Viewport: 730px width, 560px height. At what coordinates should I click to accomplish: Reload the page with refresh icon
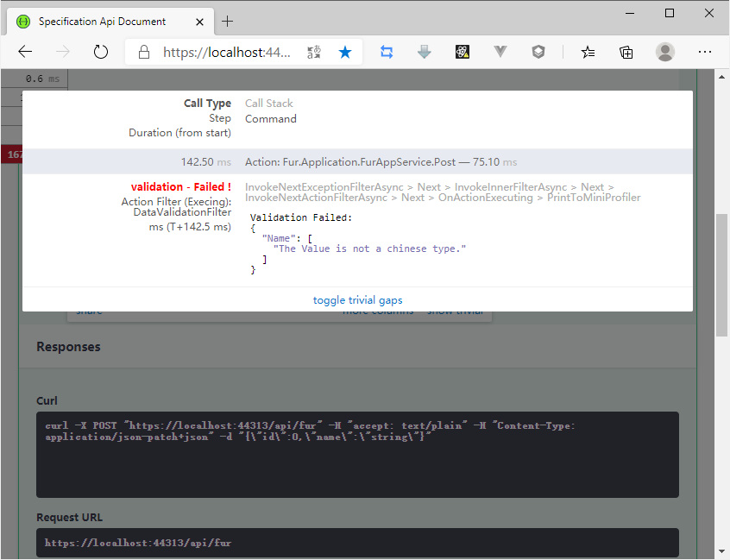(x=101, y=52)
